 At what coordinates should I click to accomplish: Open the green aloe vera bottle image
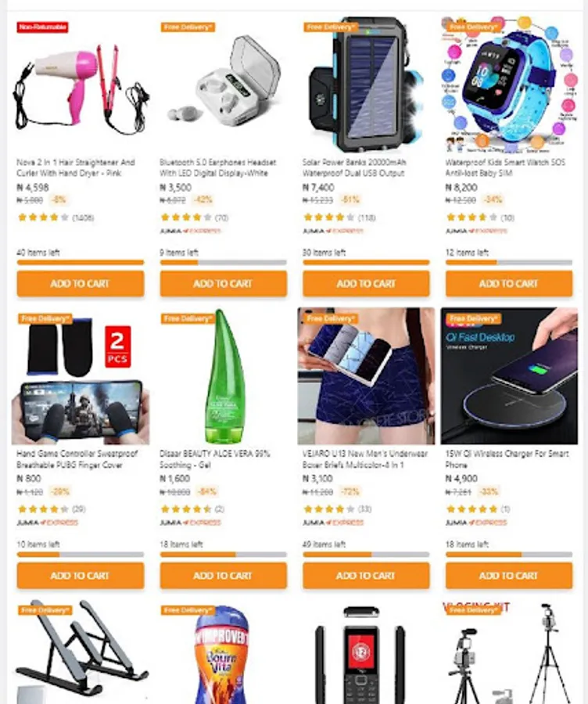click(223, 376)
